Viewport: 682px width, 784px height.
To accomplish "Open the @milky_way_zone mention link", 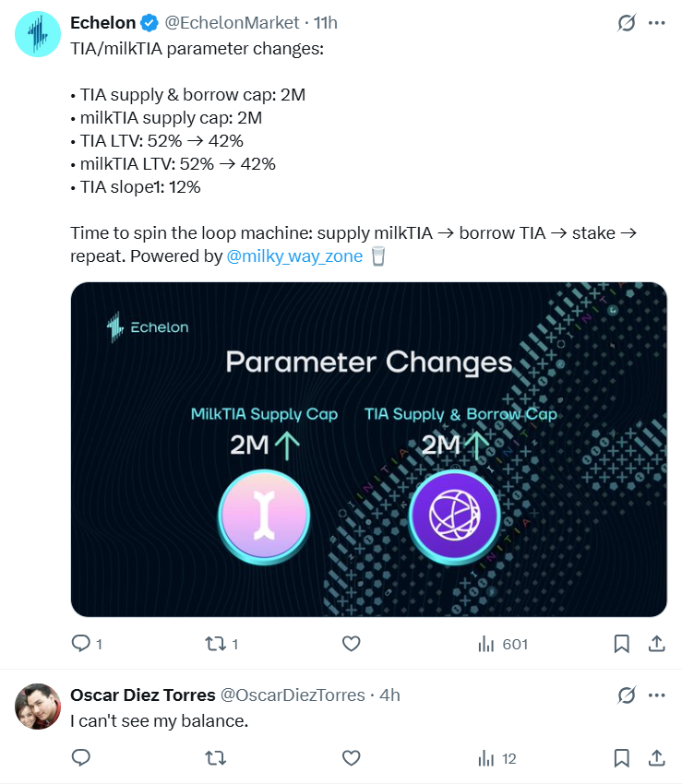I will (x=294, y=256).
